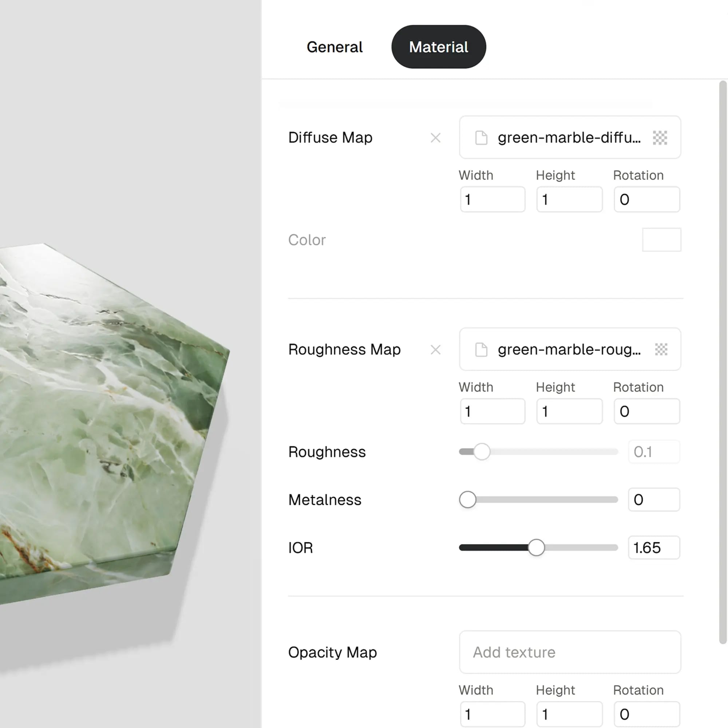Remove the green-marble roughness texture

click(435, 350)
